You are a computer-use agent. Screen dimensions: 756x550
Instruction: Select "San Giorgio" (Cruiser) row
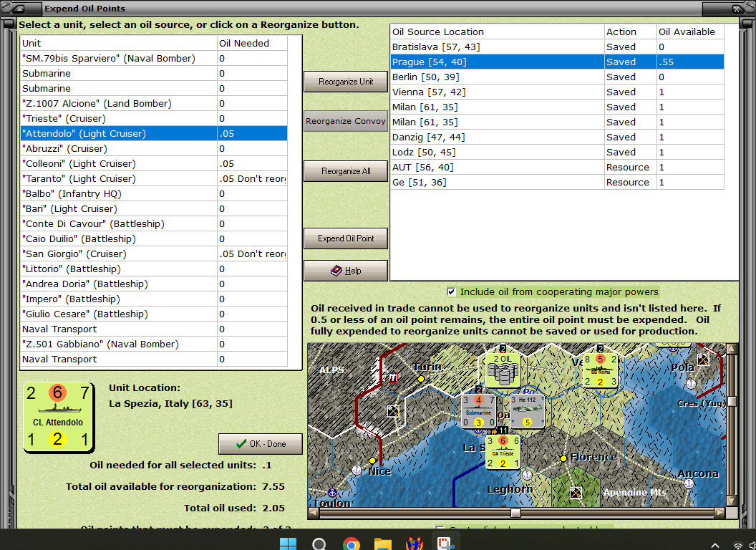coord(154,254)
